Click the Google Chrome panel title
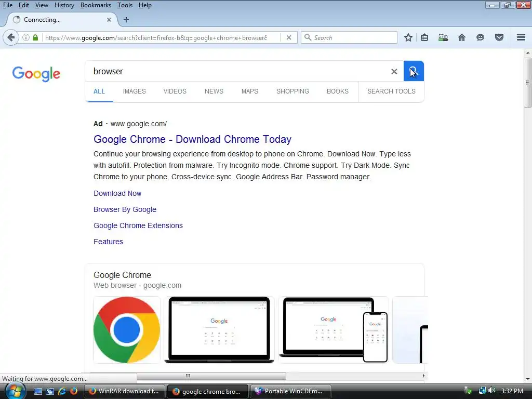532x399 pixels. click(x=122, y=275)
